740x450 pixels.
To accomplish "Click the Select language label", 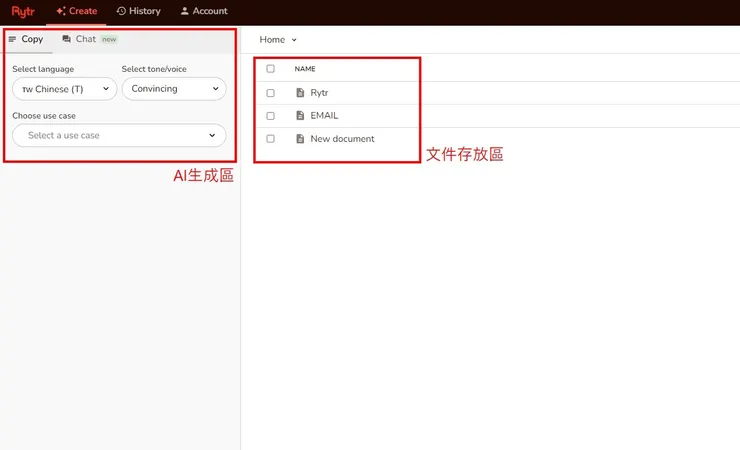I will pos(43,69).
